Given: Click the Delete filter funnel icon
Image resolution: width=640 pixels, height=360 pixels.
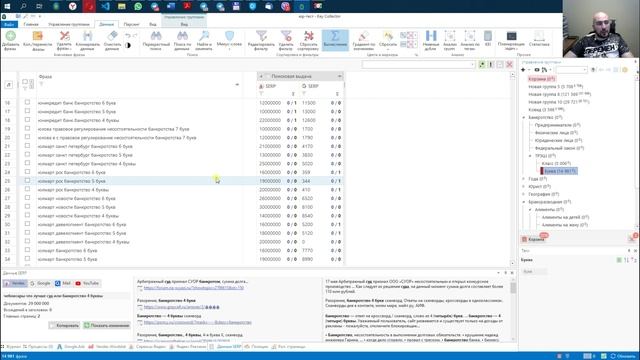Looking at the screenshot, I should (286, 36).
